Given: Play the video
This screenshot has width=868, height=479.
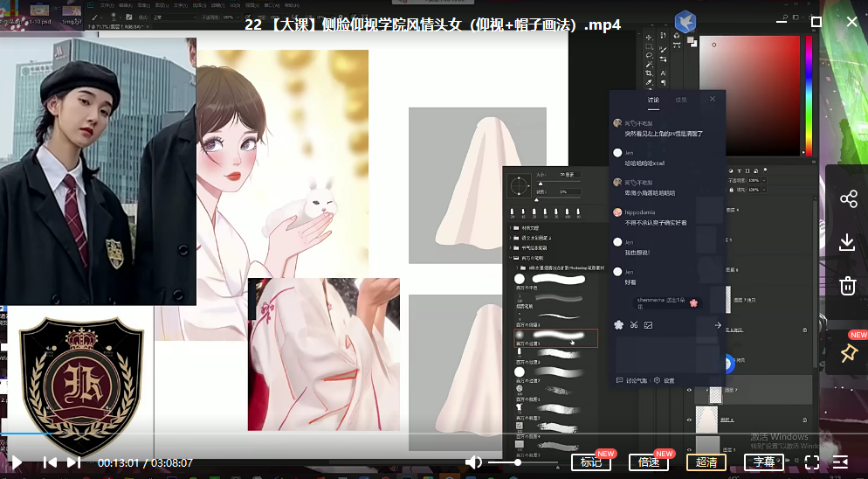Looking at the screenshot, I should 17,462.
